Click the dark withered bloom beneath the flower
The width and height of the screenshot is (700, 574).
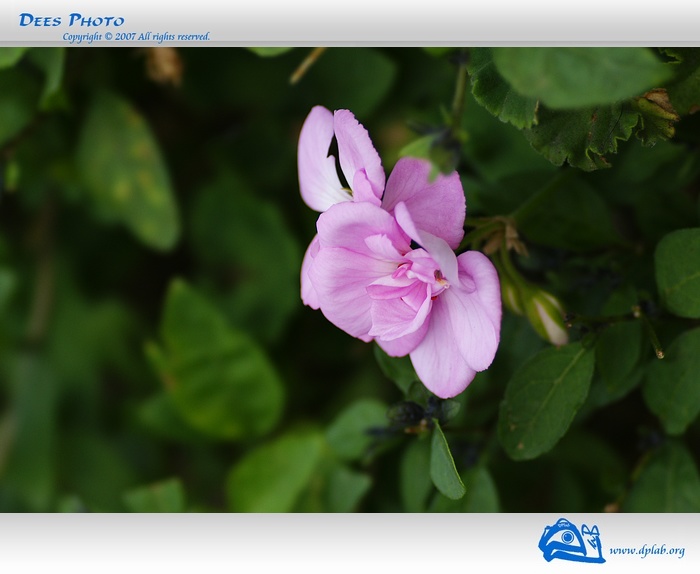click(410, 413)
